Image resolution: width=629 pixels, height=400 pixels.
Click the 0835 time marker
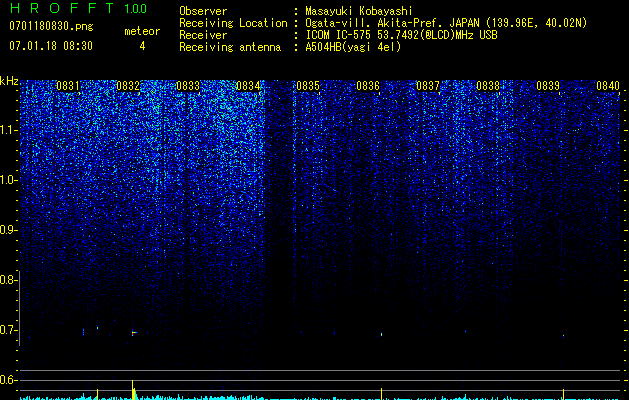click(308, 86)
